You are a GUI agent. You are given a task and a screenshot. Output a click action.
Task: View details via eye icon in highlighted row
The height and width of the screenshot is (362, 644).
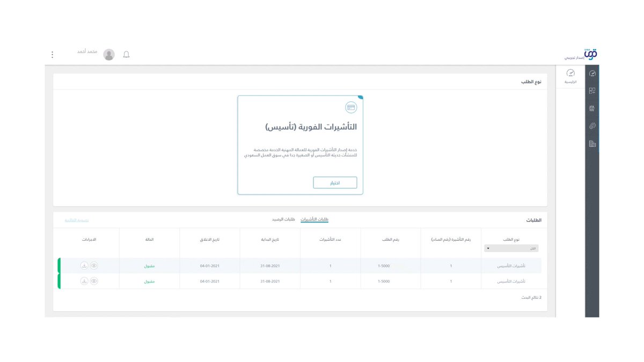pyautogui.click(x=94, y=265)
